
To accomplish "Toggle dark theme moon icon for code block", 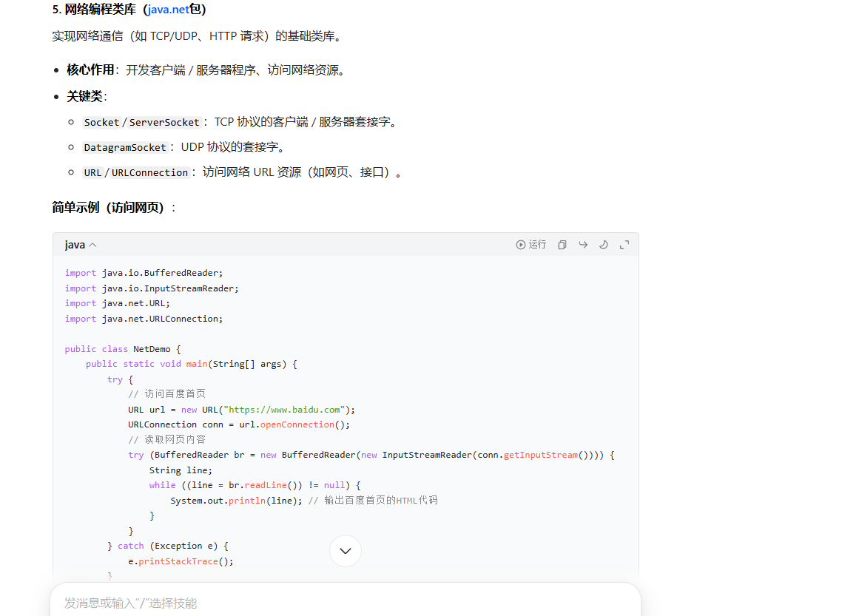I will pyautogui.click(x=604, y=245).
